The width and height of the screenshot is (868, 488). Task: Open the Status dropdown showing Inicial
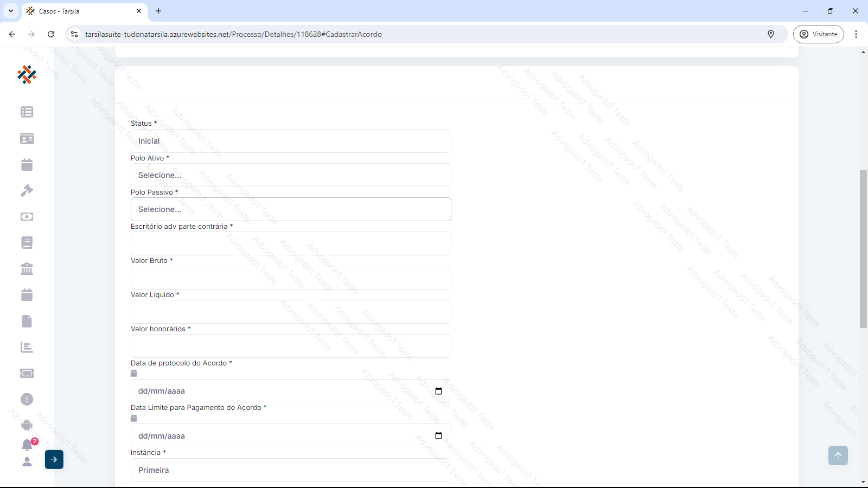(291, 141)
